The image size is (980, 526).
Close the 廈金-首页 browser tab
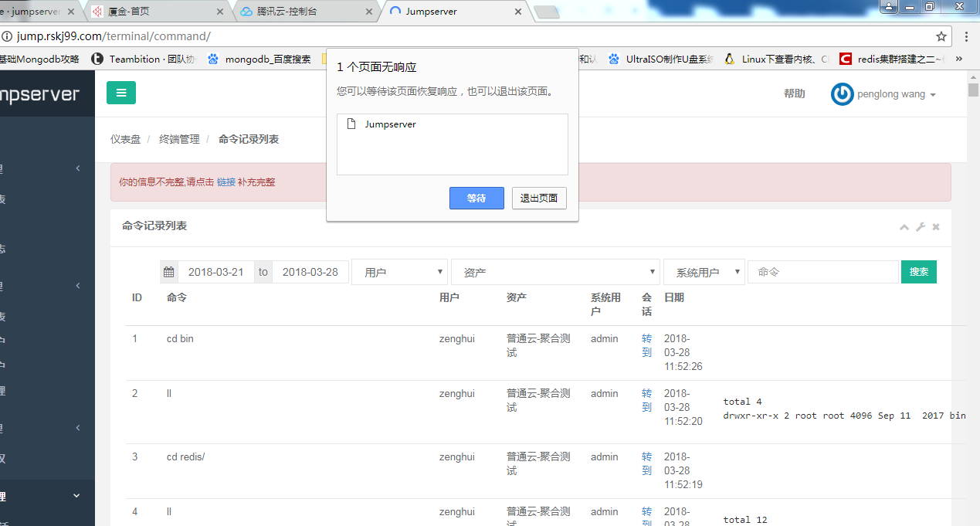221,12
